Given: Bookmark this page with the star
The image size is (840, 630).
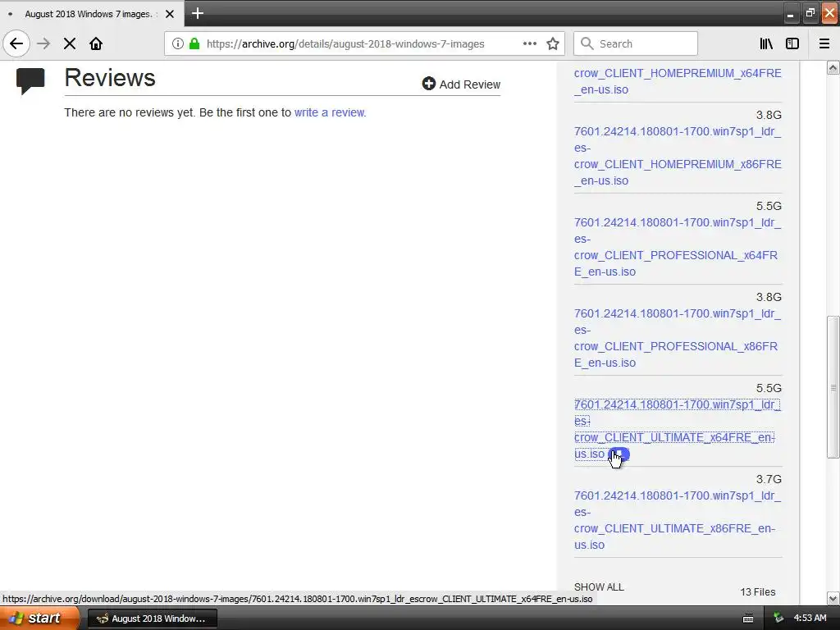Looking at the screenshot, I should (553, 43).
